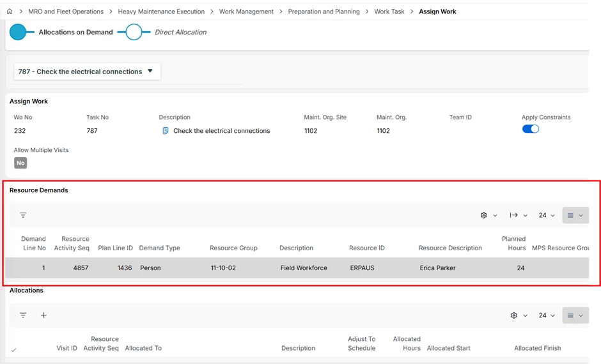
Task: Open Preparation and Planning breadcrumb
Action: (x=324, y=11)
